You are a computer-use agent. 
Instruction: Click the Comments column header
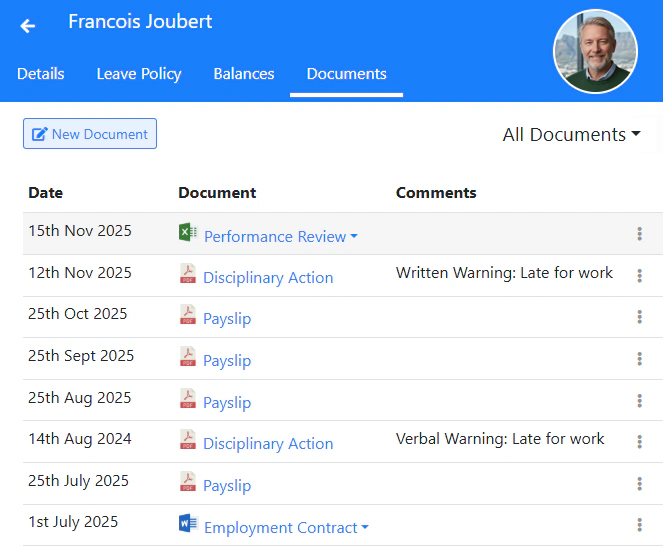pos(436,193)
